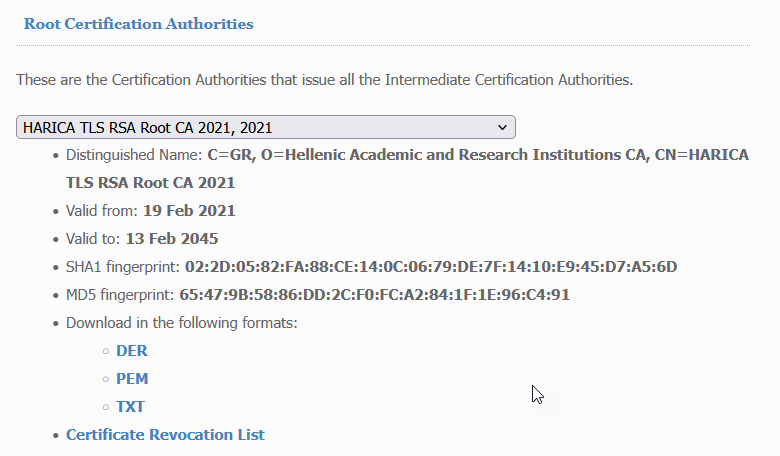Download the certificate in PEM format
The width and height of the screenshot is (780, 456).
132,379
